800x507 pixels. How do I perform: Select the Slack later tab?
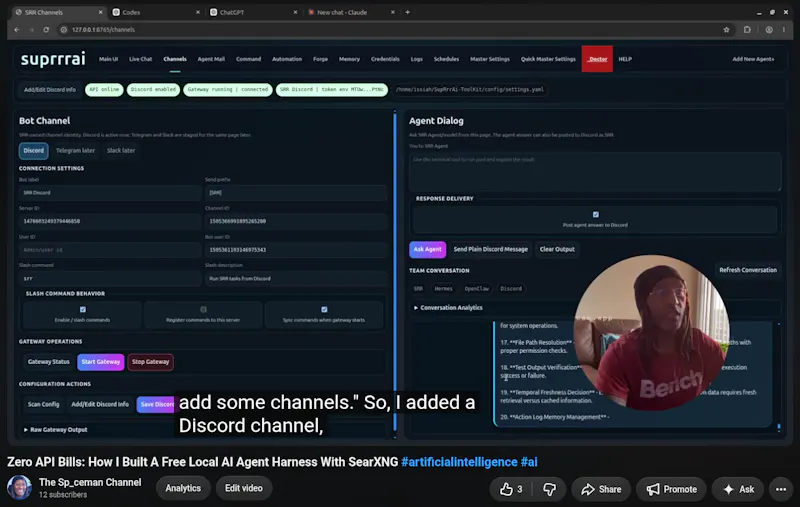click(121, 150)
